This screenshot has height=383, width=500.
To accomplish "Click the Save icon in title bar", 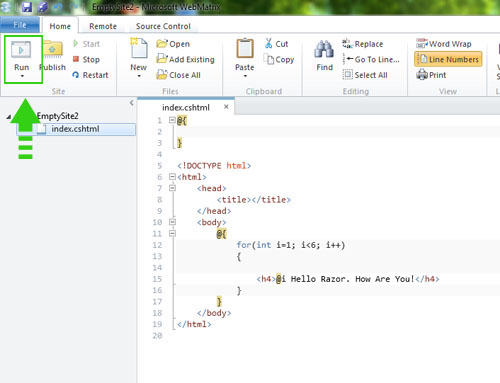I will point(27,7).
